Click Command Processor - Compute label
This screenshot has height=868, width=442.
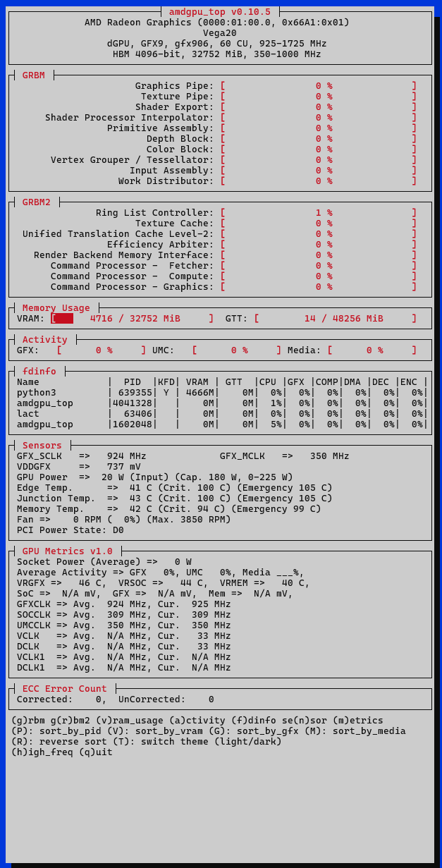click(x=133, y=276)
